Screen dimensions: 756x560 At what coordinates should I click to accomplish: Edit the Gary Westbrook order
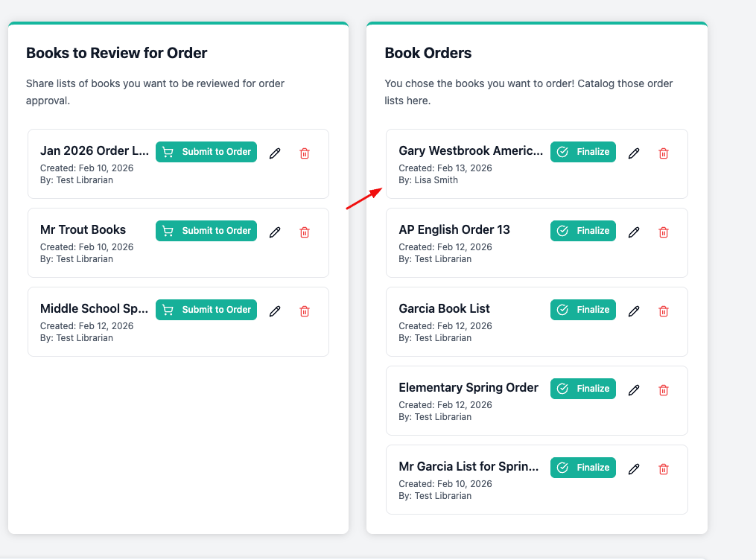634,153
